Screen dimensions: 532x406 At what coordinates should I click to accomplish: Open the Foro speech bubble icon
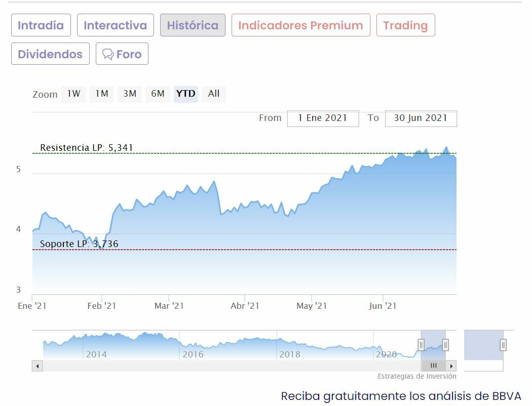point(108,54)
